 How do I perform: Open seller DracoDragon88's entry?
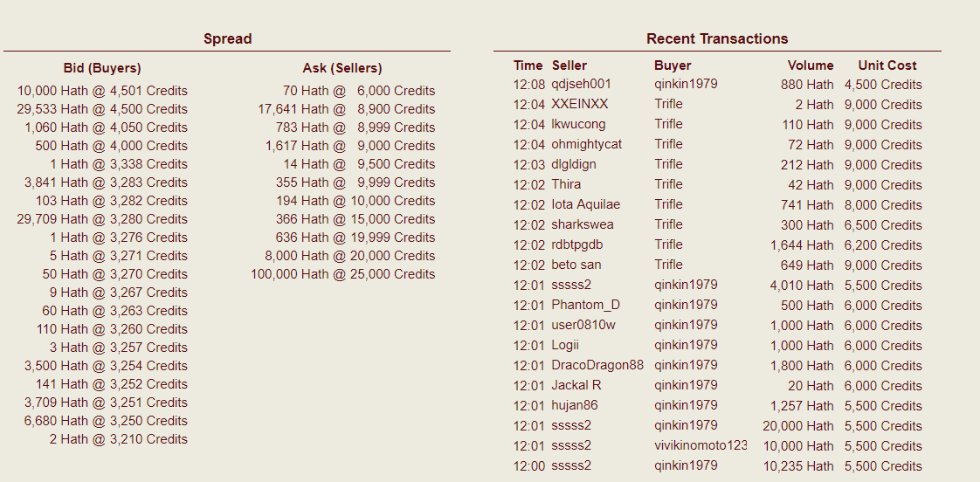click(597, 366)
